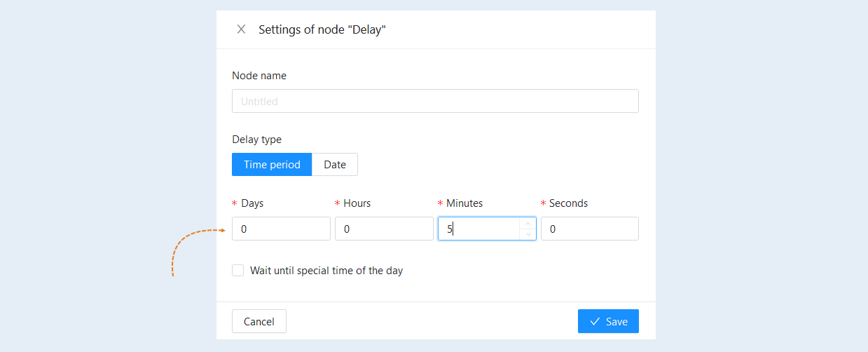868x352 pixels.
Task: Select the Time period delay type
Action: point(272,165)
